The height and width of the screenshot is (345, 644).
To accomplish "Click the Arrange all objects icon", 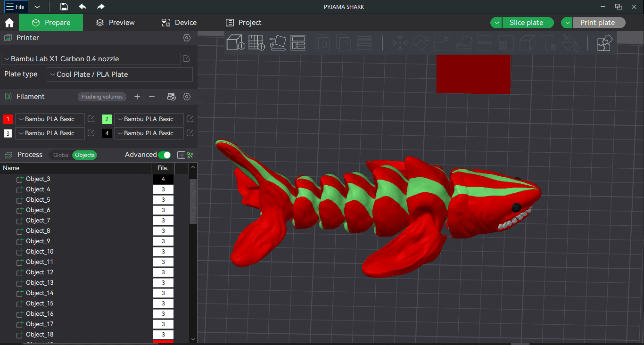I will coord(298,42).
